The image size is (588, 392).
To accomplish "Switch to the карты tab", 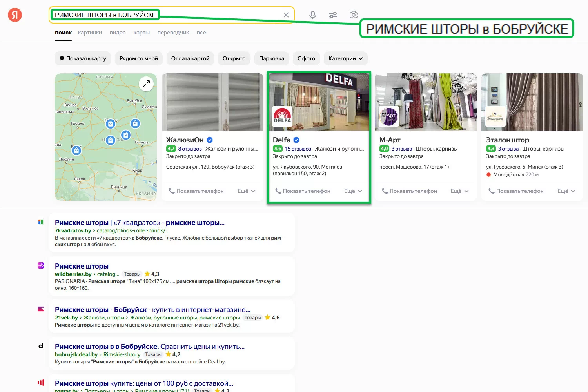I will pos(142,33).
